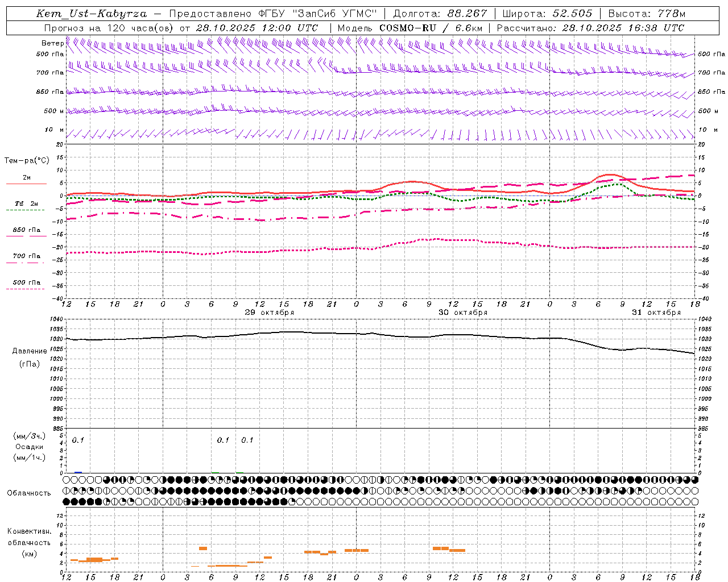Click the 500 гПа temperature legend entry
Screen dimensions: 728x582
(27, 282)
